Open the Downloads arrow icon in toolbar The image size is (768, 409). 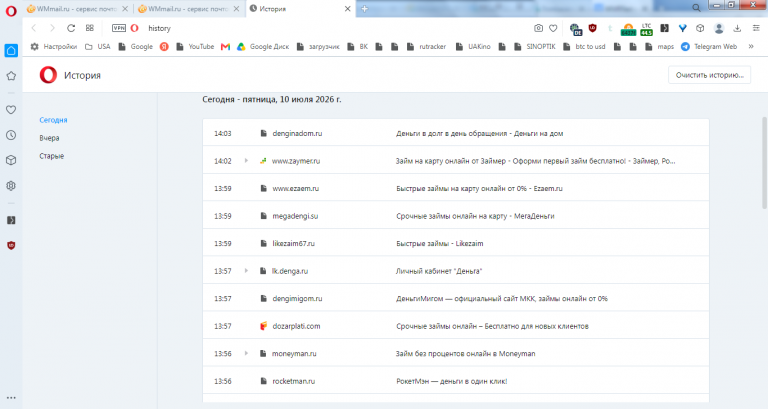(737, 28)
